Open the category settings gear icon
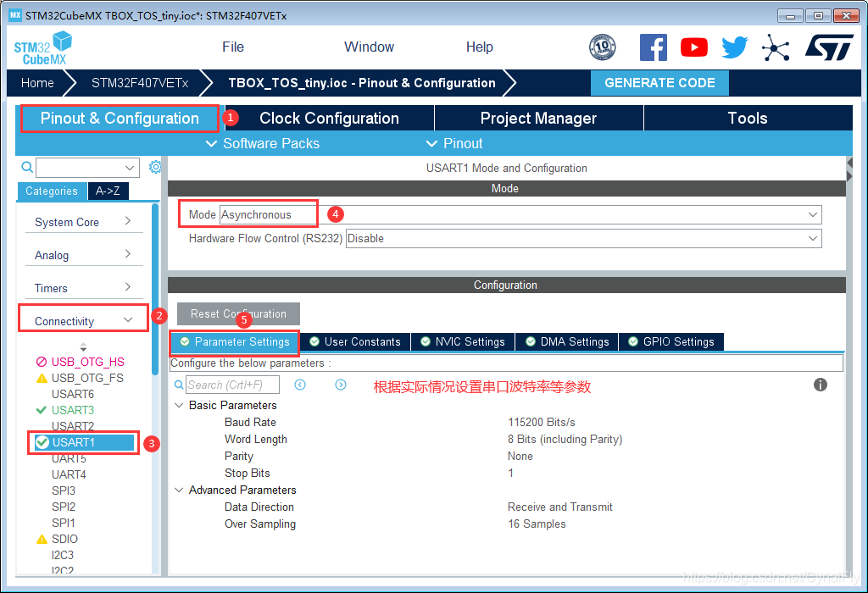 pyautogui.click(x=155, y=167)
